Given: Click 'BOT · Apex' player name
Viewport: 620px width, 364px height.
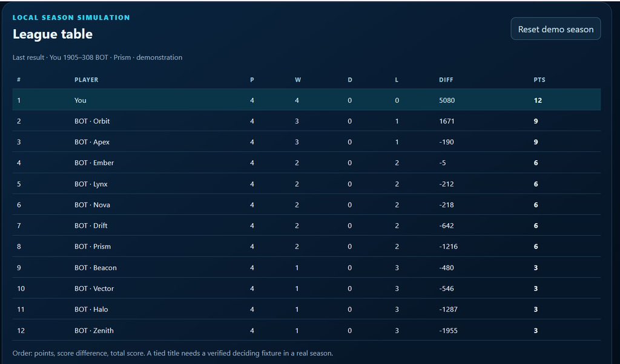Looking at the screenshot, I should click(92, 142).
